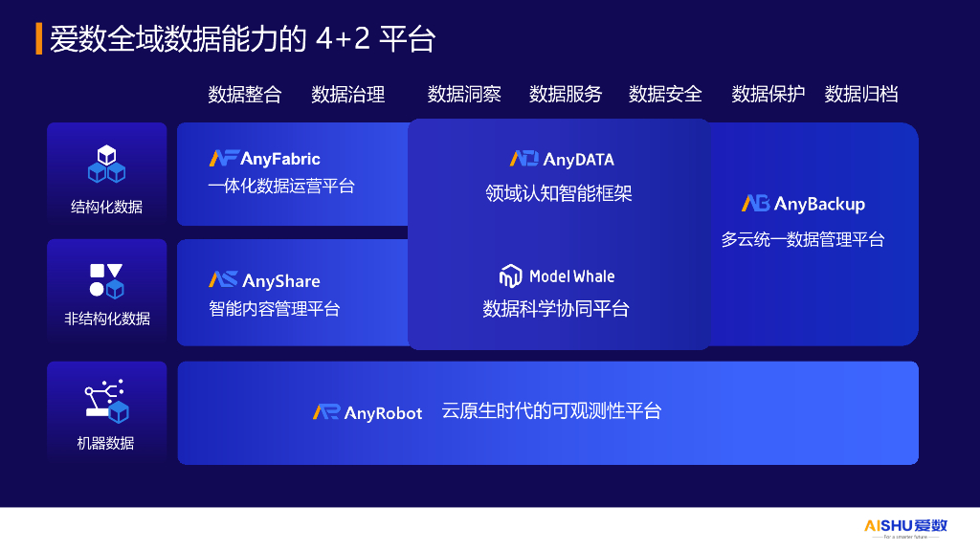Click the machine data robot arm icon
Screen dimensions: 980x551
(x=107, y=401)
